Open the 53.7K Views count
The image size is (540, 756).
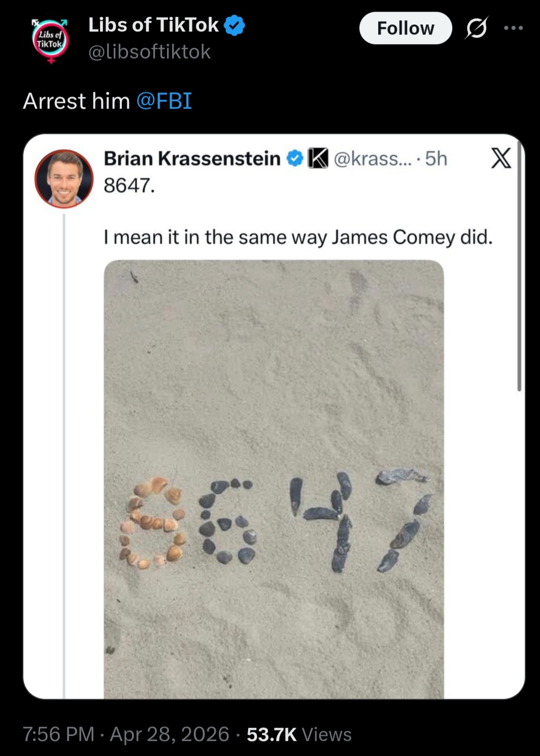pos(299,734)
